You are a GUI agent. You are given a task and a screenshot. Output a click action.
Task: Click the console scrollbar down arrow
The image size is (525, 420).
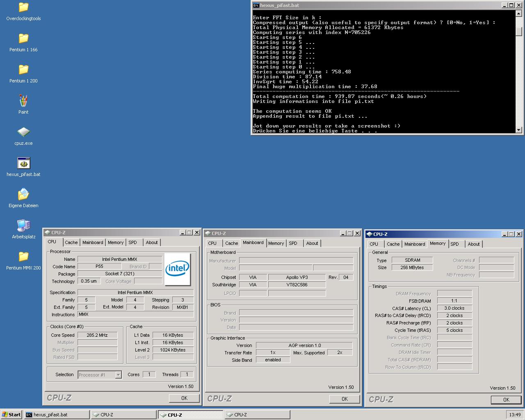(x=519, y=130)
